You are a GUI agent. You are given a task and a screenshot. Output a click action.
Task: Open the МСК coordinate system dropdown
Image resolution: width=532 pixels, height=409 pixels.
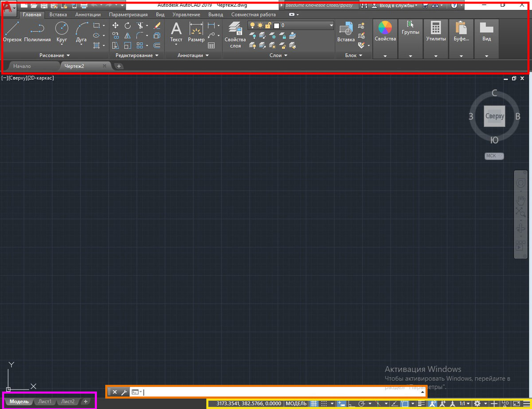(x=494, y=156)
